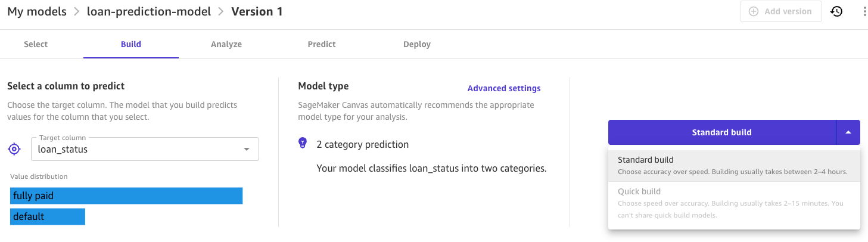Click the plus icon in Add version
This screenshot has width=868, height=242.
click(754, 11)
